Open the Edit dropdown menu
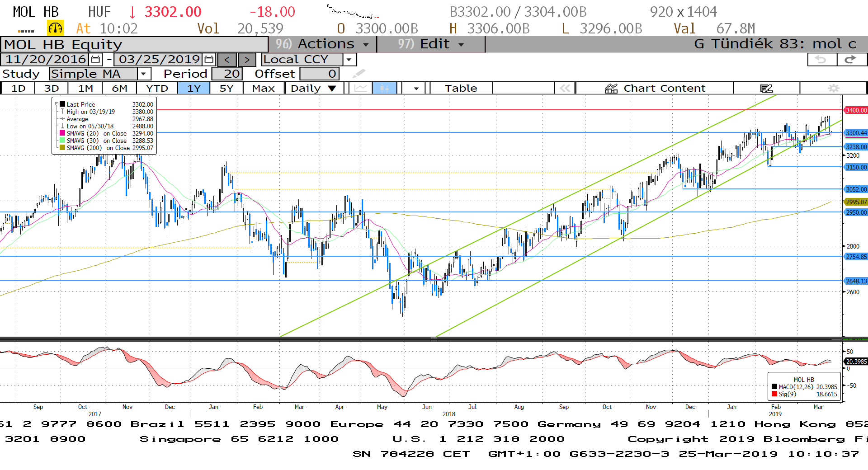This screenshot has width=868, height=470. click(x=431, y=44)
